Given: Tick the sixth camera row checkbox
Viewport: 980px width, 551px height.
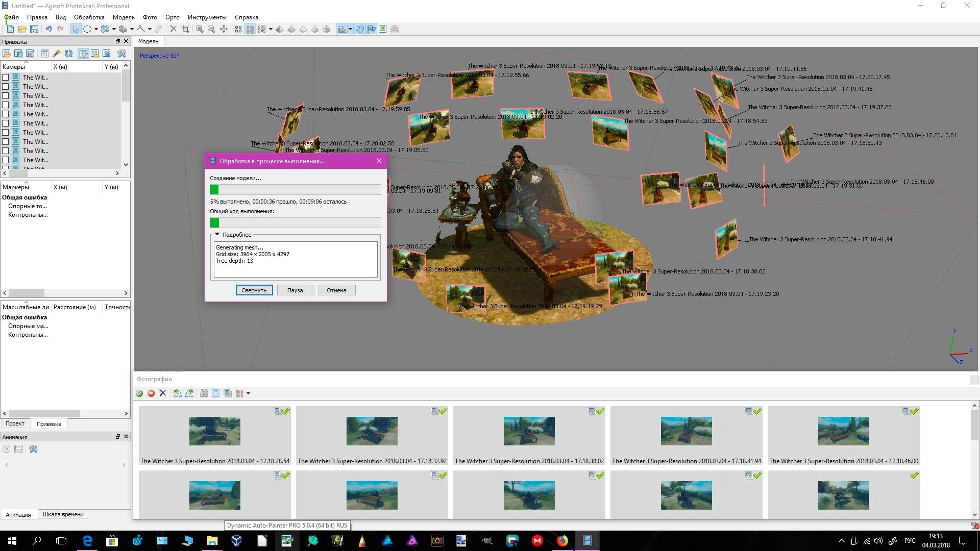Looking at the screenshot, I should [x=6, y=123].
